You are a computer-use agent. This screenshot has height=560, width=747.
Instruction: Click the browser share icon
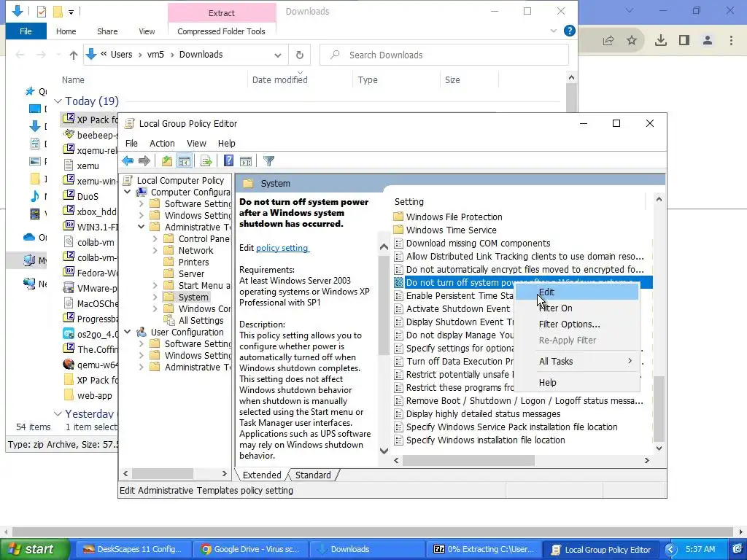tap(608, 41)
